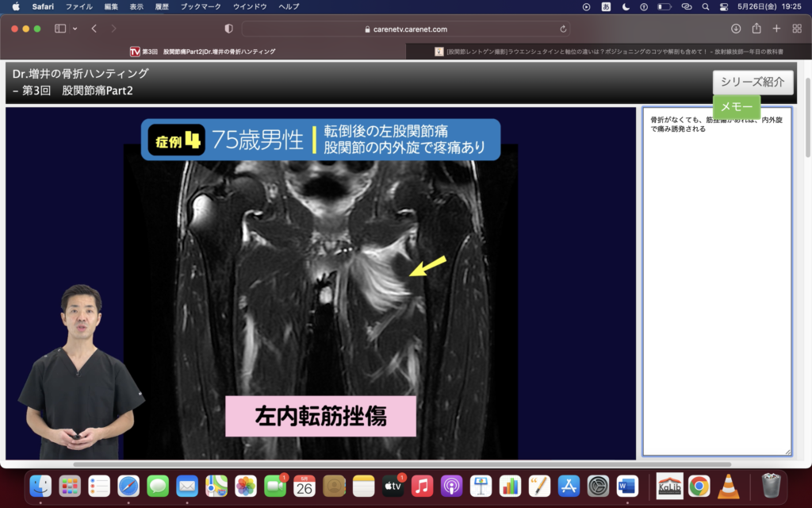Reload the page using the reload icon

coord(563,29)
